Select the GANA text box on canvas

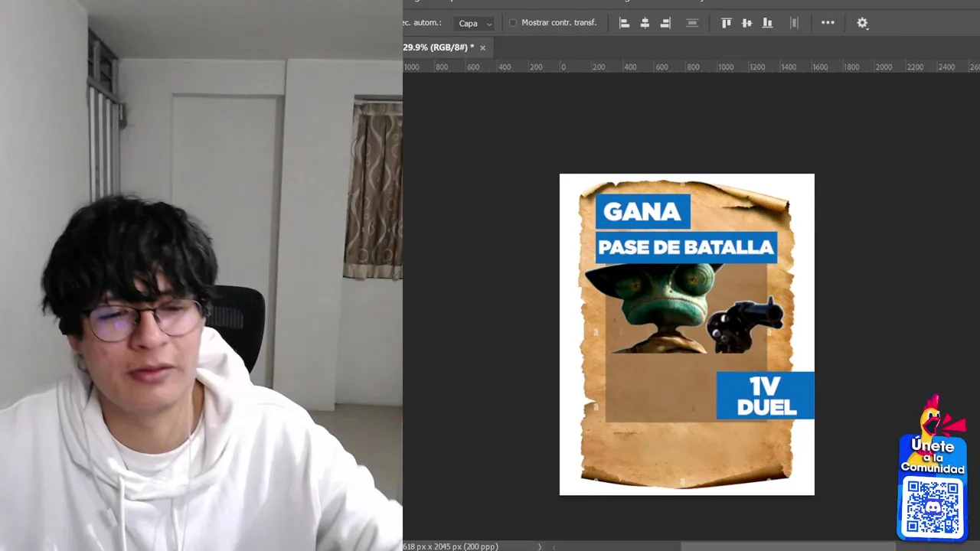(x=642, y=212)
